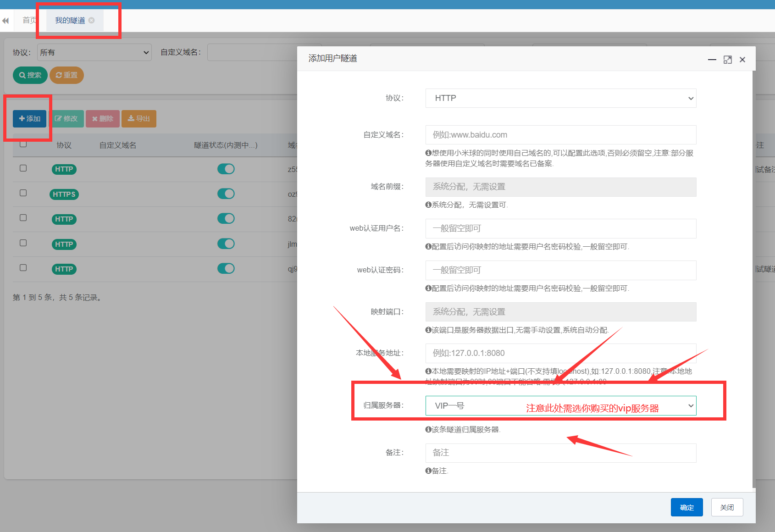Open the 协议 filter dropdown showing 所有
Screen dimensions: 775x532
coord(94,52)
